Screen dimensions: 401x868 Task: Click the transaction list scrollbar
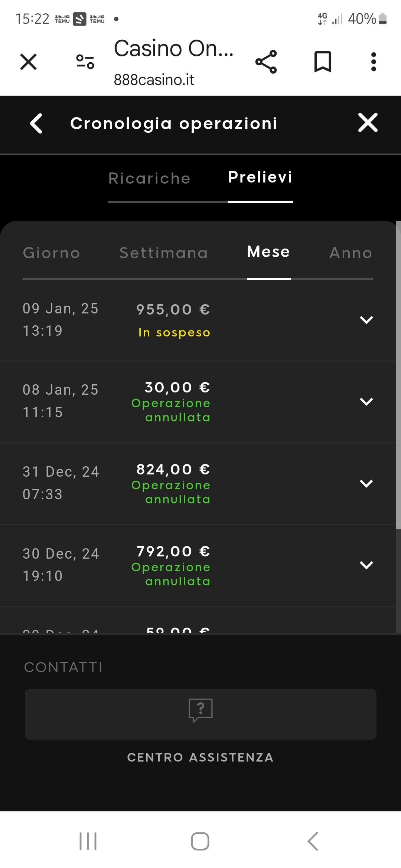(398, 375)
